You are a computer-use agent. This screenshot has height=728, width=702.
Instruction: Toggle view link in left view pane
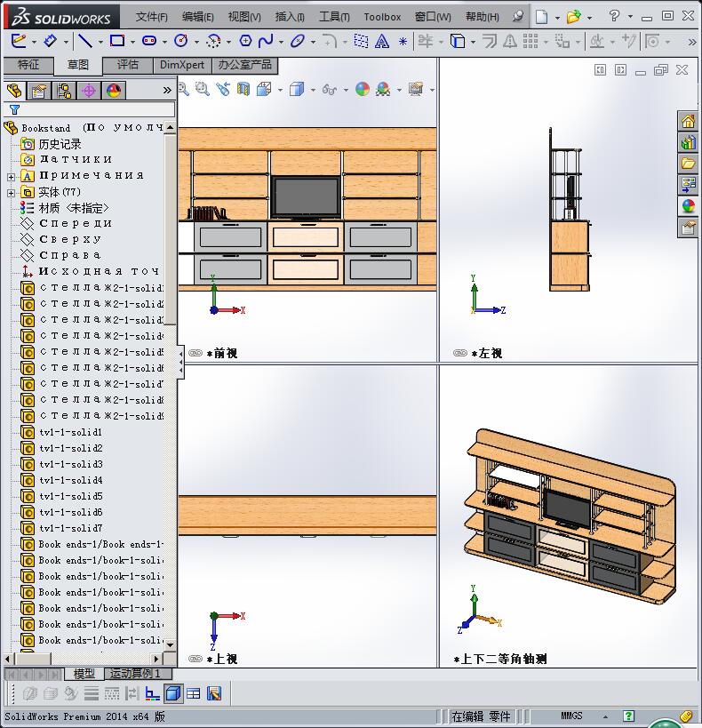coord(460,353)
